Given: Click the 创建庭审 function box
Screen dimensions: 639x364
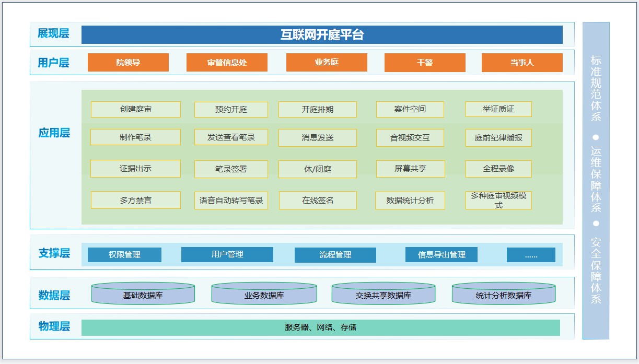Looking at the screenshot, I should coord(136,109).
